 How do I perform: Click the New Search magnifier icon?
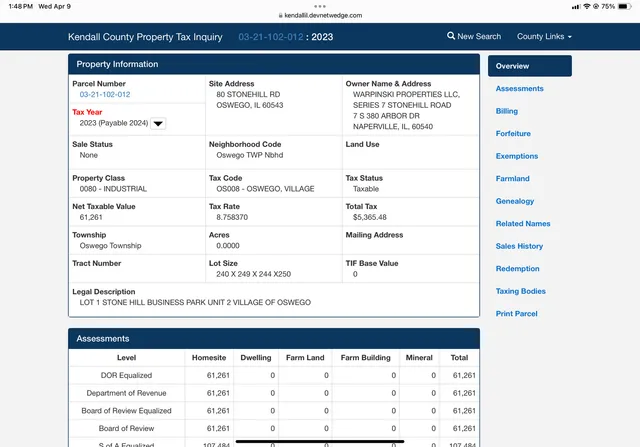tap(452, 37)
